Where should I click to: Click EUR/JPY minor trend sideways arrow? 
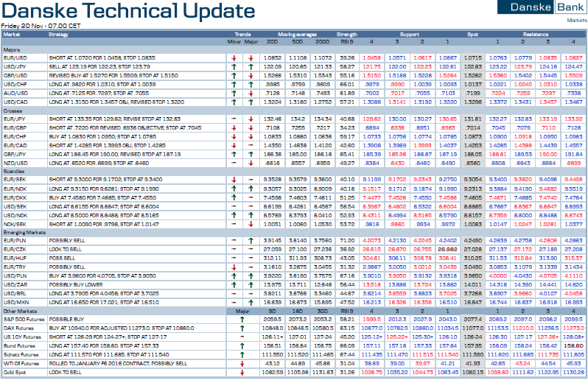click(x=232, y=119)
